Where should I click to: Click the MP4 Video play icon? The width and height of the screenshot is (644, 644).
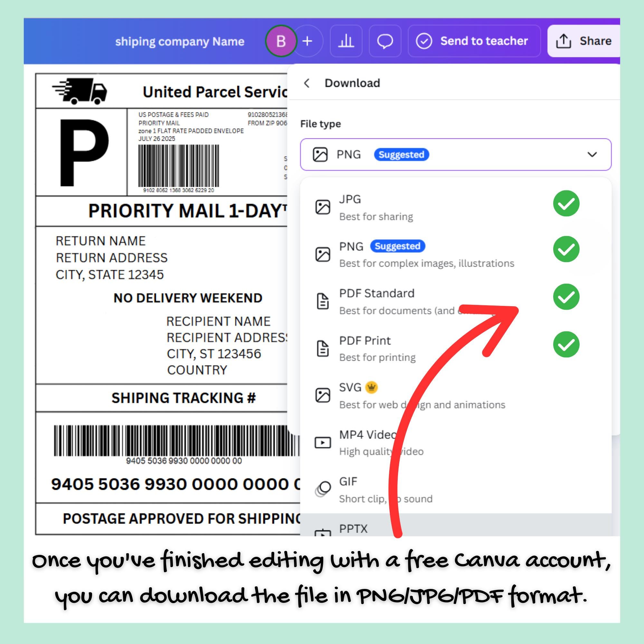(x=323, y=442)
